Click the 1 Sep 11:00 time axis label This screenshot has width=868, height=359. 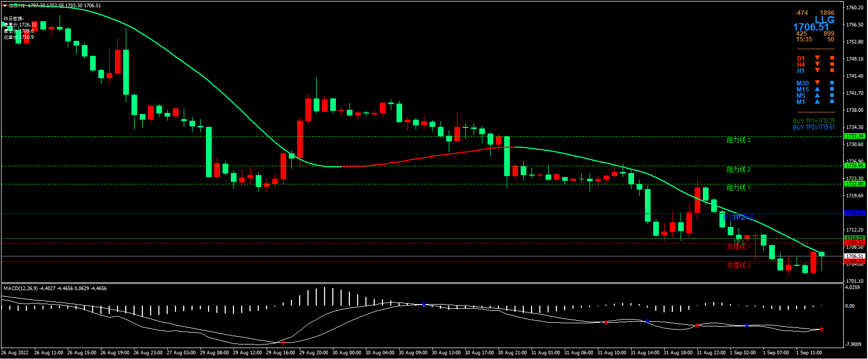808,353
